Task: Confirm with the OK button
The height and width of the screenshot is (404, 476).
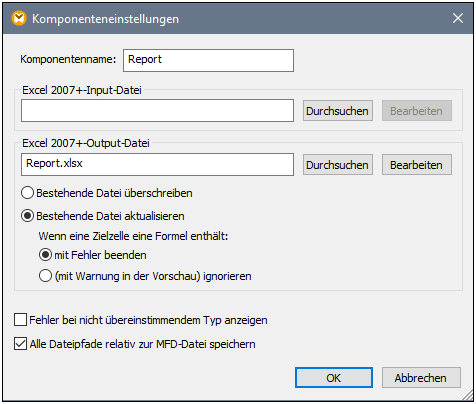Action: [334, 378]
